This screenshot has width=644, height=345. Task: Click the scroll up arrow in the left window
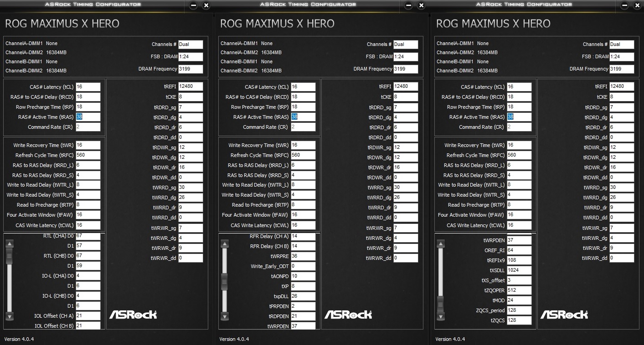pos(10,244)
